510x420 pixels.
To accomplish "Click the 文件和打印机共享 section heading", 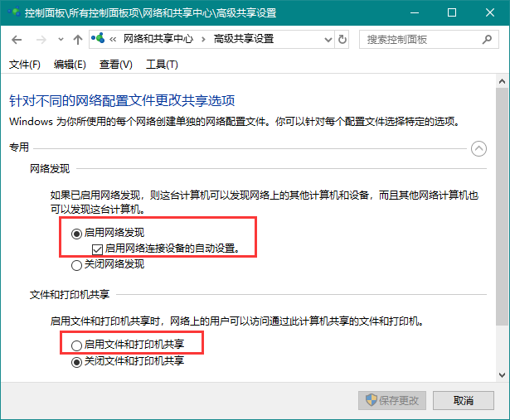I will 70,295.
